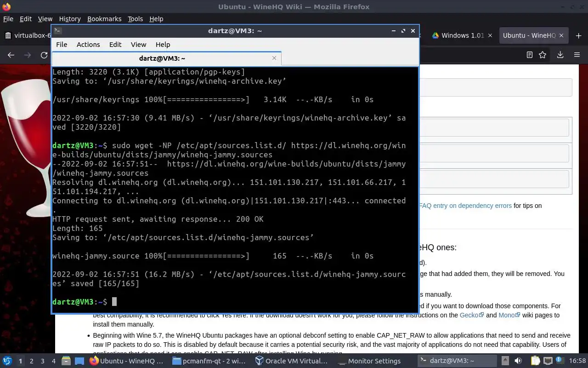
Task: Open Firefox Edit menu
Action: (x=26, y=19)
